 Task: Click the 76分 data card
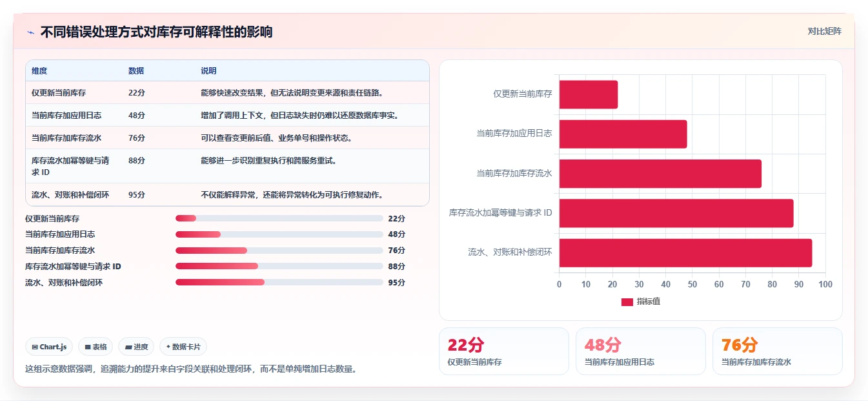pos(778,351)
